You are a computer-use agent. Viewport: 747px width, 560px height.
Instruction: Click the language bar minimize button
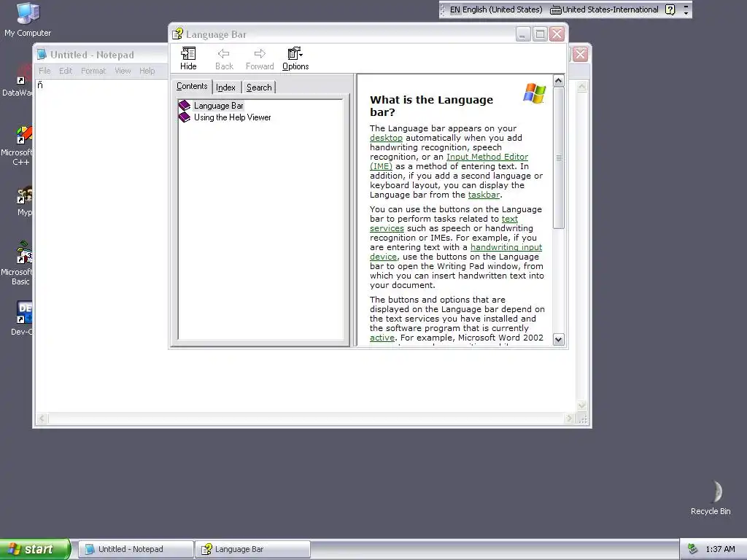tap(686, 6)
